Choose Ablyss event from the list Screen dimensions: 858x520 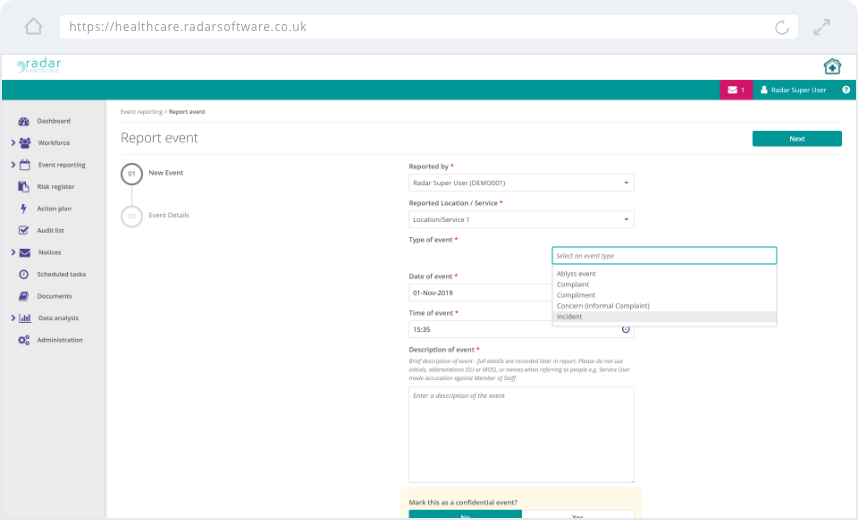click(x=664, y=274)
